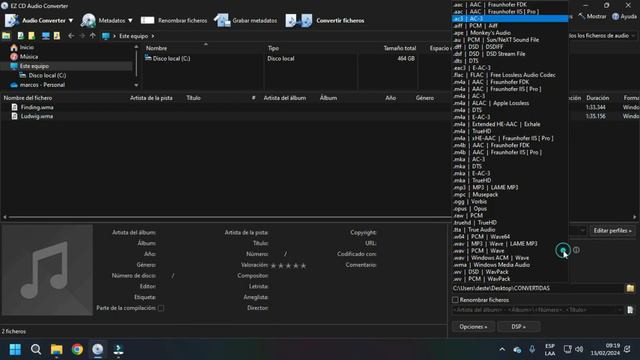Set the fourth Valoración star
This screenshot has height=360, width=640.
pos(296,266)
